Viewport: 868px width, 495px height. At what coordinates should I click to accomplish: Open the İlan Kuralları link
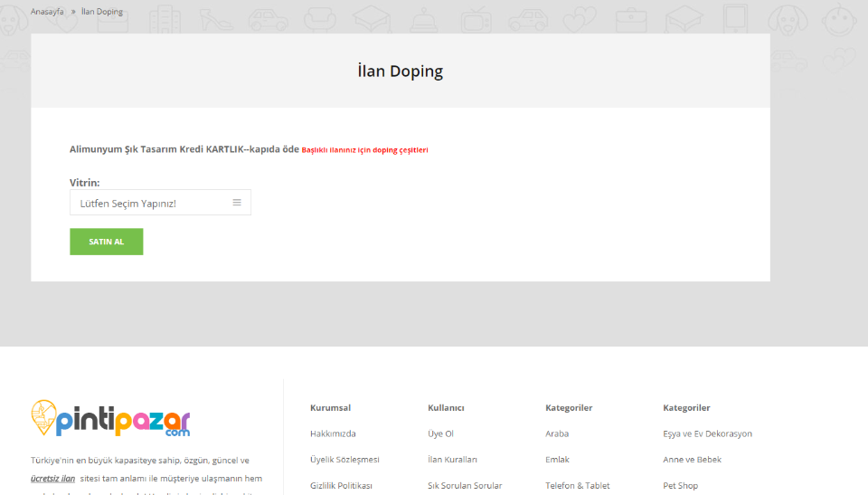(x=452, y=460)
